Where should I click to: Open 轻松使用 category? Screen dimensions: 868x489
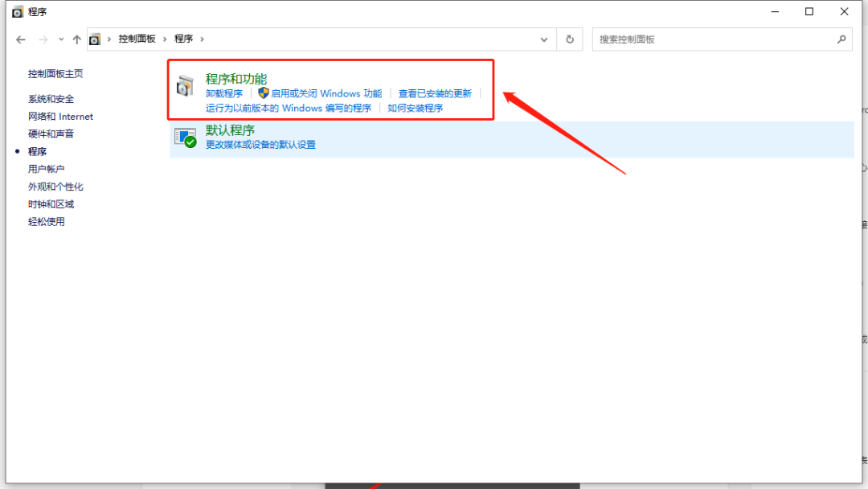[47, 221]
